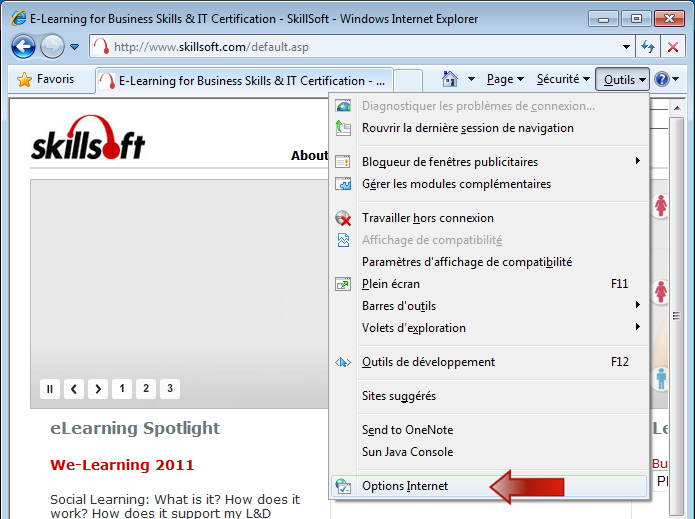Open the Page menu

505,79
